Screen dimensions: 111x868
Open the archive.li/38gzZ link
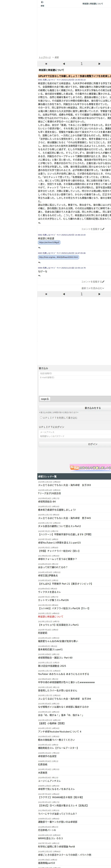click(x=49, y=242)
